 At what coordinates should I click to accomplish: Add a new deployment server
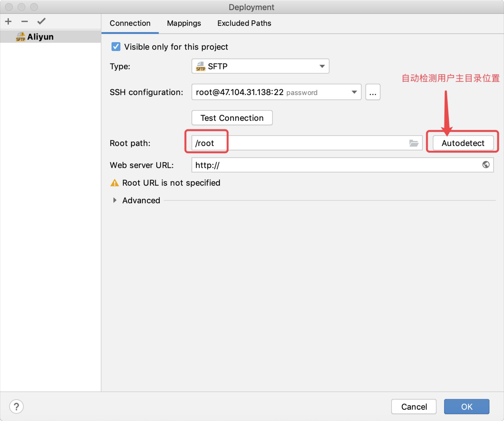(8, 21)
